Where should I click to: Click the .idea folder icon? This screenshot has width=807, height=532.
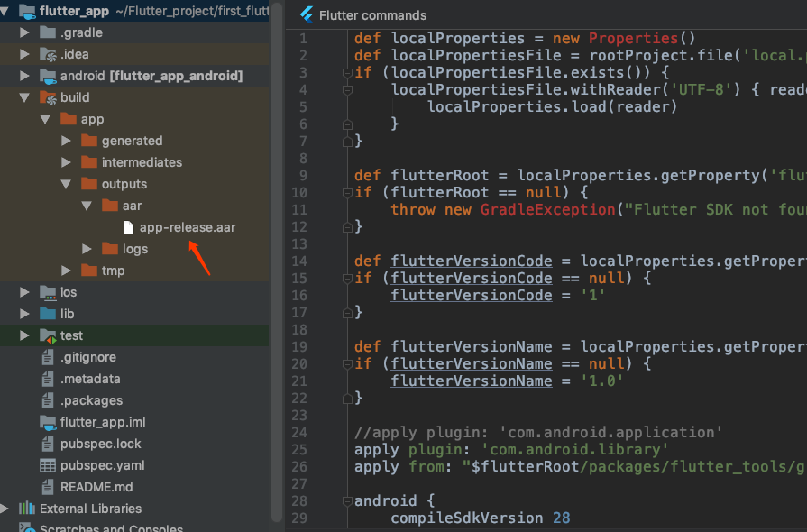coord(48,54)
